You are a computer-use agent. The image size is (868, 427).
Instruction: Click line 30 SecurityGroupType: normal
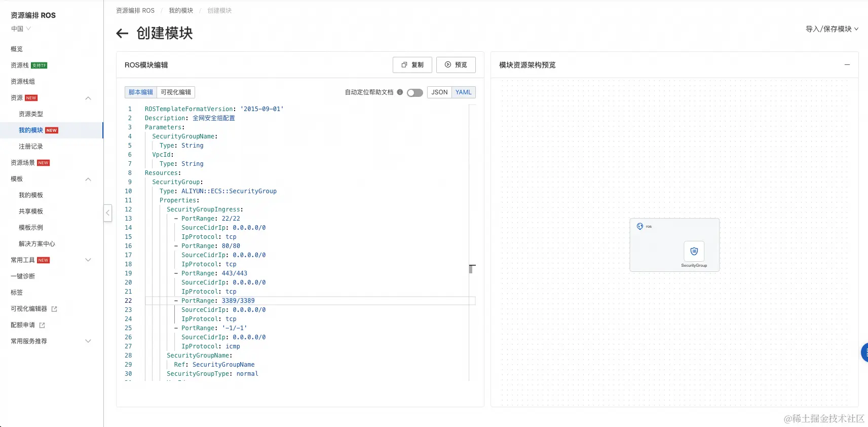pyautogui.click(x=212, y=374)
